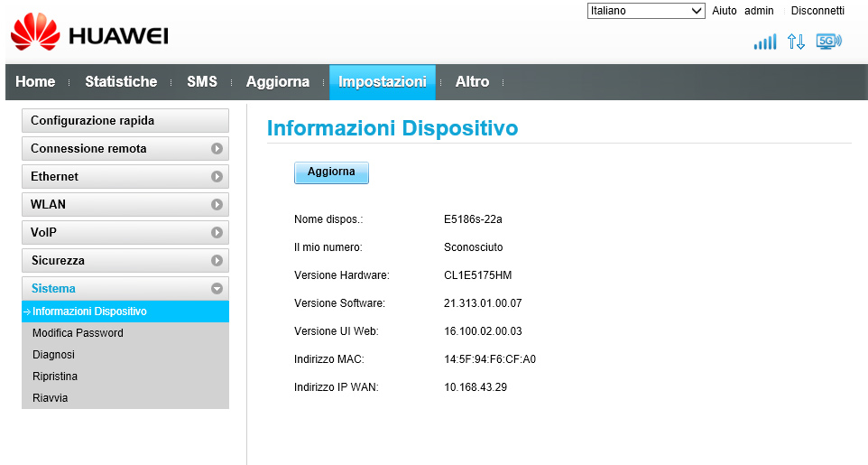868x465 pixels.
Task: Expand the WLAN menu section
Action: (125, 205)
